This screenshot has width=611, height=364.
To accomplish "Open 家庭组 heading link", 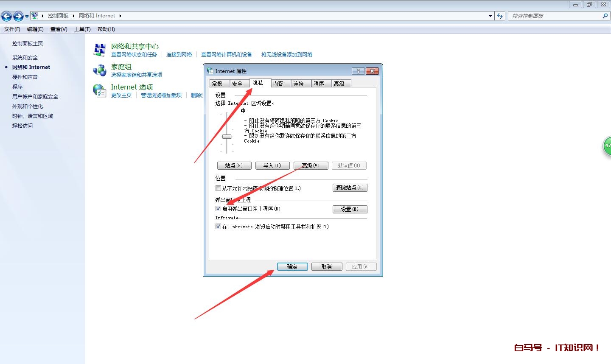I will (x=121, y=67).
